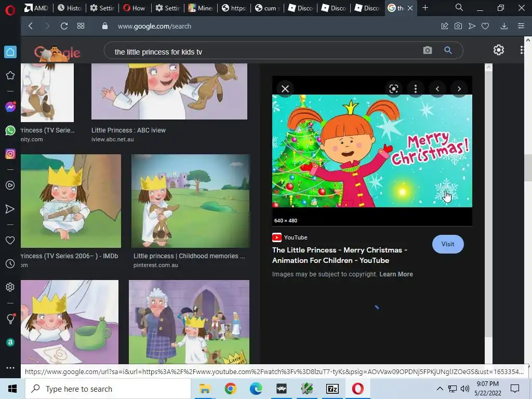
Task: Switch to the https tab
Action: click(234, 8)
